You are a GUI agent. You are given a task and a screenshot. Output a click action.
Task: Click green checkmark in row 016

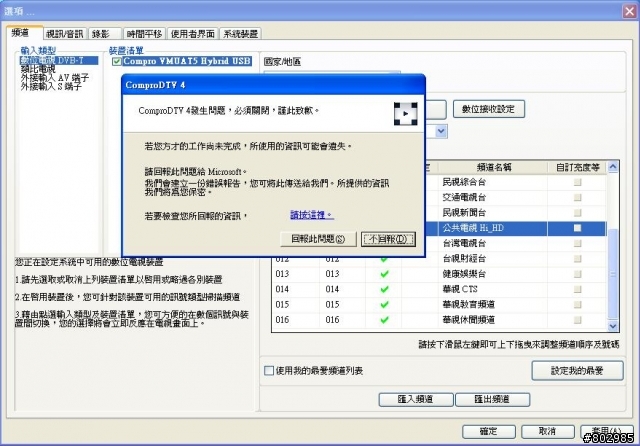coord(384,320)
